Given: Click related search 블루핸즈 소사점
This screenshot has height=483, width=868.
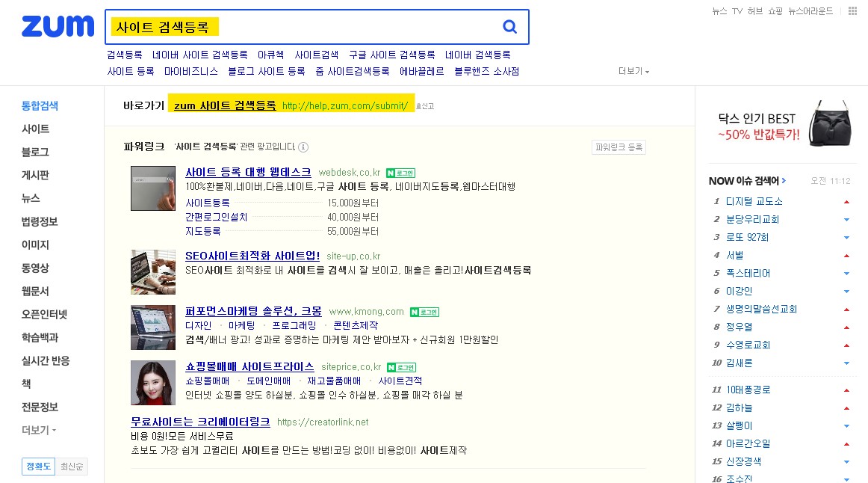Looking at the screenshot, I should (486, 72).
